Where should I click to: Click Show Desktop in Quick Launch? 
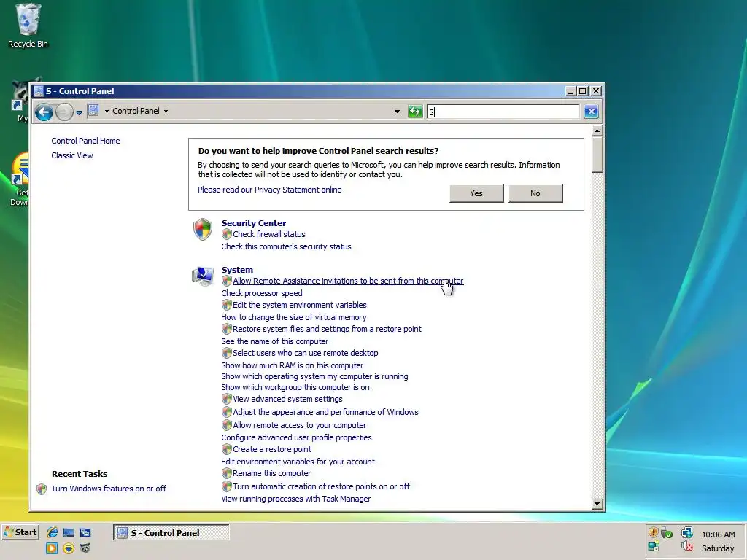(x=69, y=532)
